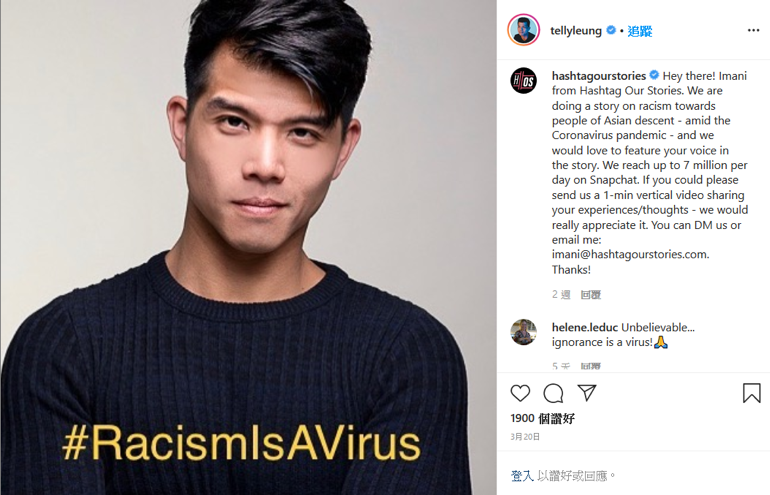770x495 pixels.
Task: Follow tellyleung using the blue 追蹤 link
Action: click(x=639, y=31)
